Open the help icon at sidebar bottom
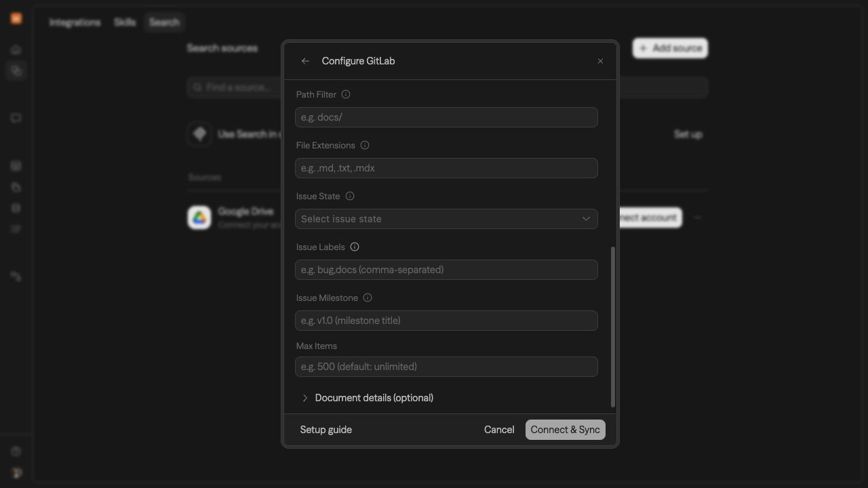 click(16, 451)
